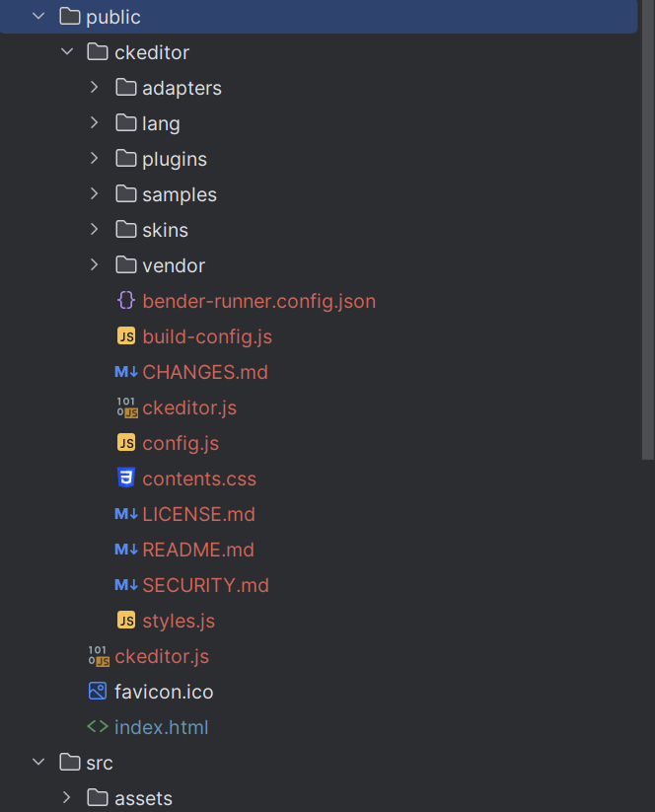The width and height of the screenshot is (655, 812).
Task: Click the HTML icon next to index.html
Action: click(x=97, y=726)
